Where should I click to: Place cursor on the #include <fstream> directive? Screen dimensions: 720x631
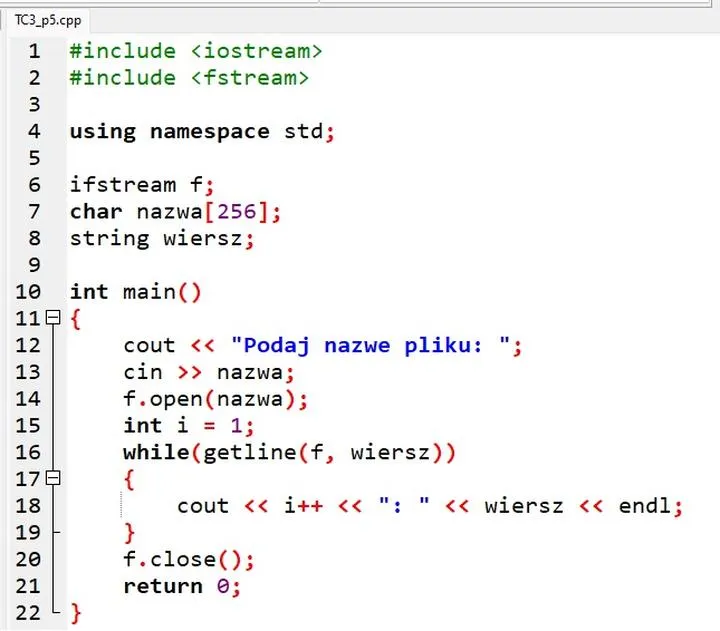(x=189, y=78)
